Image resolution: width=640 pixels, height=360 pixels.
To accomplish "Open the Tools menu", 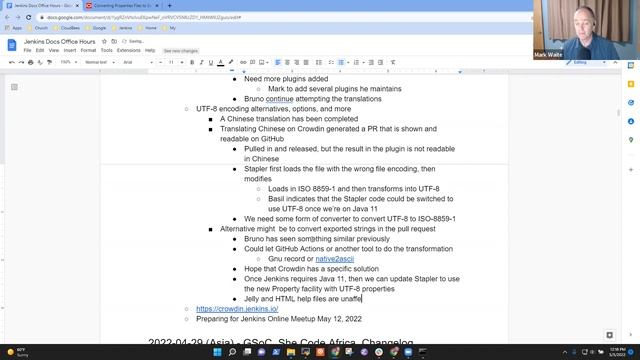I will click(107, 50).
